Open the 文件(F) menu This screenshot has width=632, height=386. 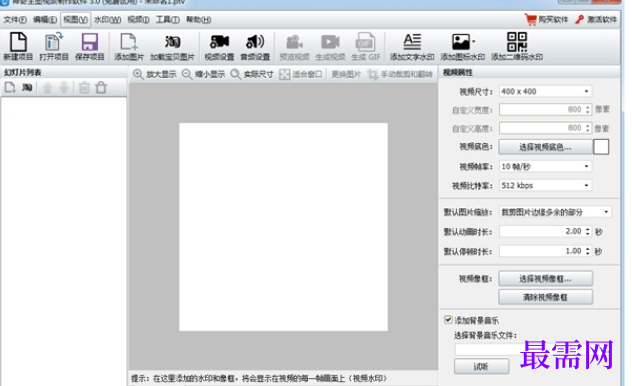pos(15,19)
